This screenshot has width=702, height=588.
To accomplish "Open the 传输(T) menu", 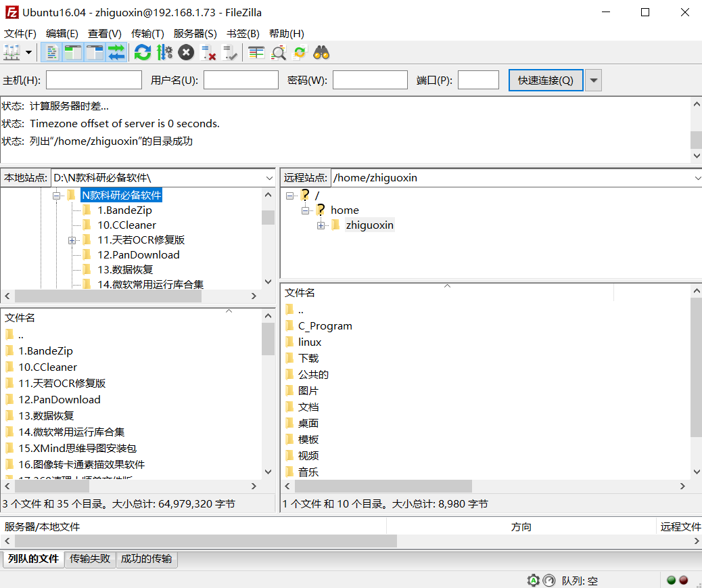I will click(147, 34).
